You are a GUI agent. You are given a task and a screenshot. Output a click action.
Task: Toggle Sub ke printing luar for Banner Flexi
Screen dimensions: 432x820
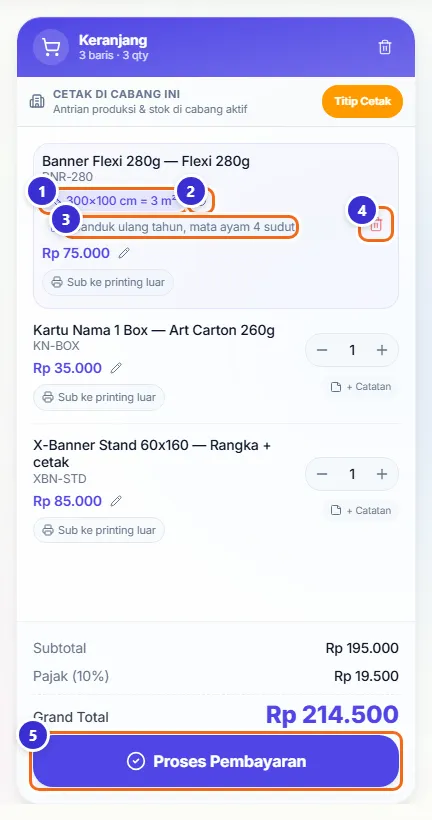point(108,283)
